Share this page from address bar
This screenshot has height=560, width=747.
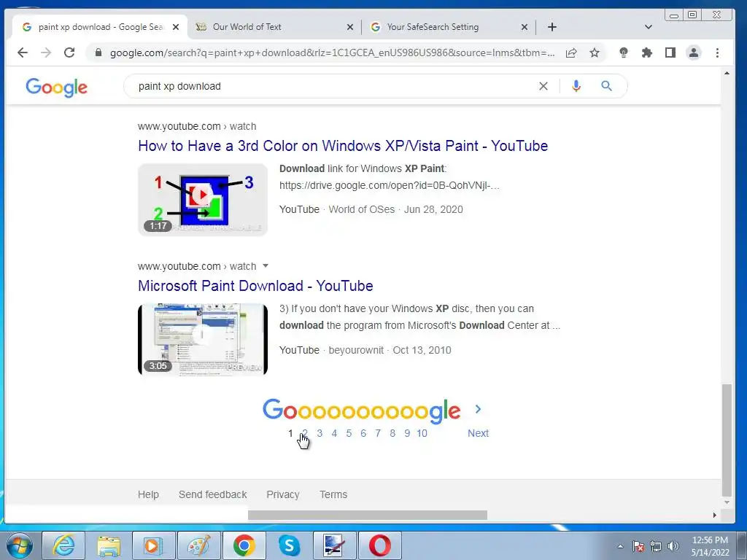click(570, 52)
